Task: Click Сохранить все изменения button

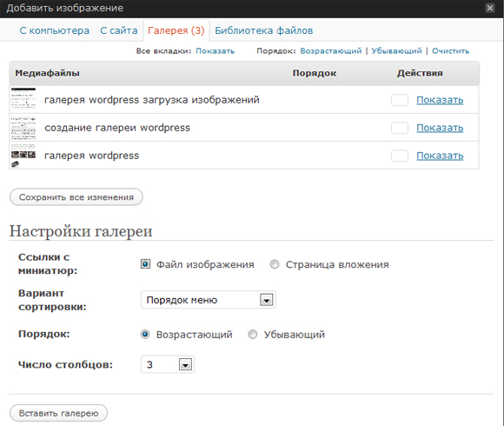Action: click(76, 197)
